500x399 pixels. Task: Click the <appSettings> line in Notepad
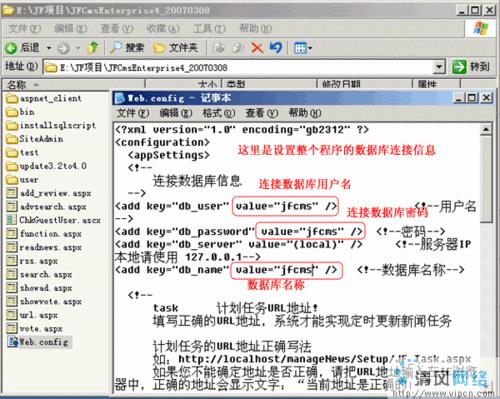pyautogui.click(x=169, y=155)
